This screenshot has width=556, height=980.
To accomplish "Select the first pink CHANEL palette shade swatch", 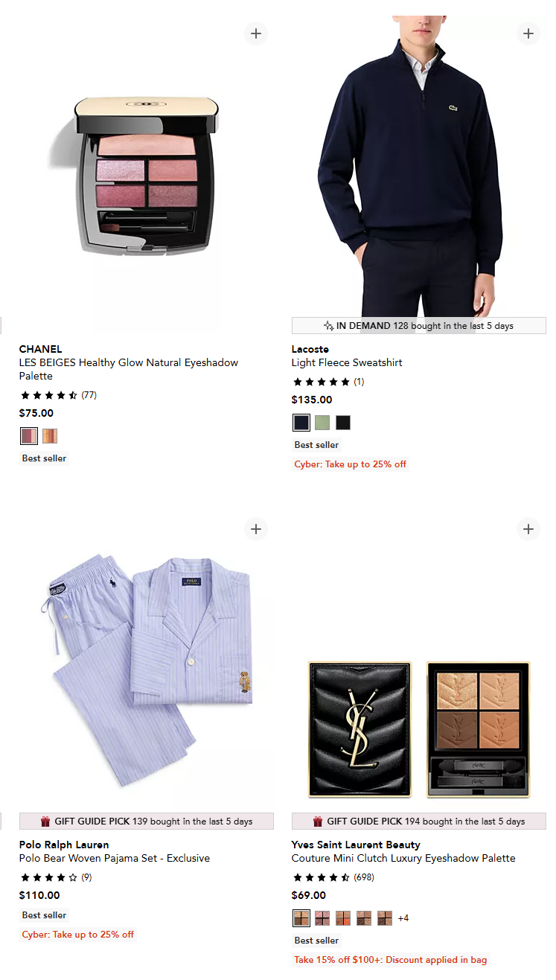I will [x=29, y=436].
